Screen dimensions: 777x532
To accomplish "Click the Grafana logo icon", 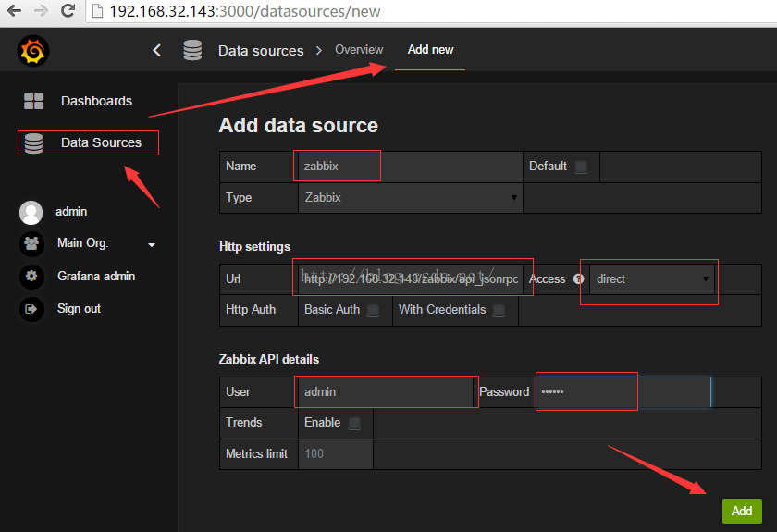I will click(33, 50).
